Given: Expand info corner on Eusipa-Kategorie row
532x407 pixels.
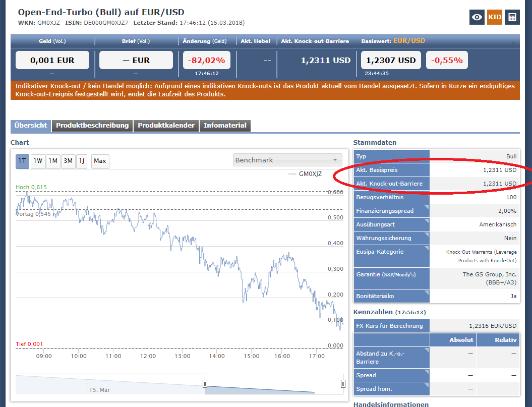Looking at the screenshot, I should coord(427,248).
